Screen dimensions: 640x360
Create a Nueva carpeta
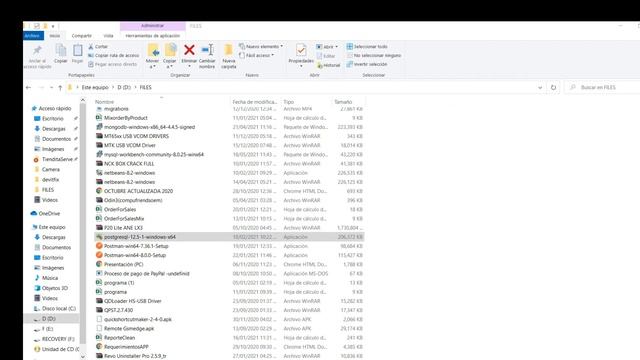point(229,56)
